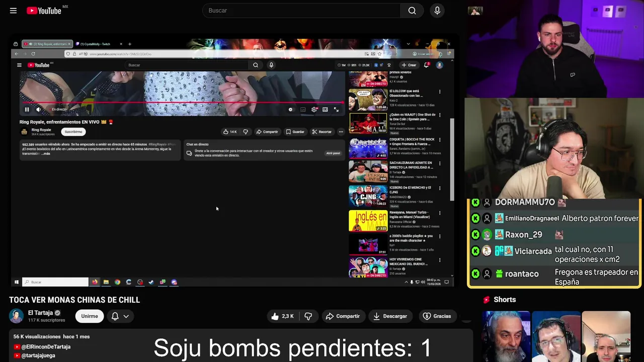Toggle subtitles in the inner player
This screenshot has width=644, height=362.
point(303,109)
